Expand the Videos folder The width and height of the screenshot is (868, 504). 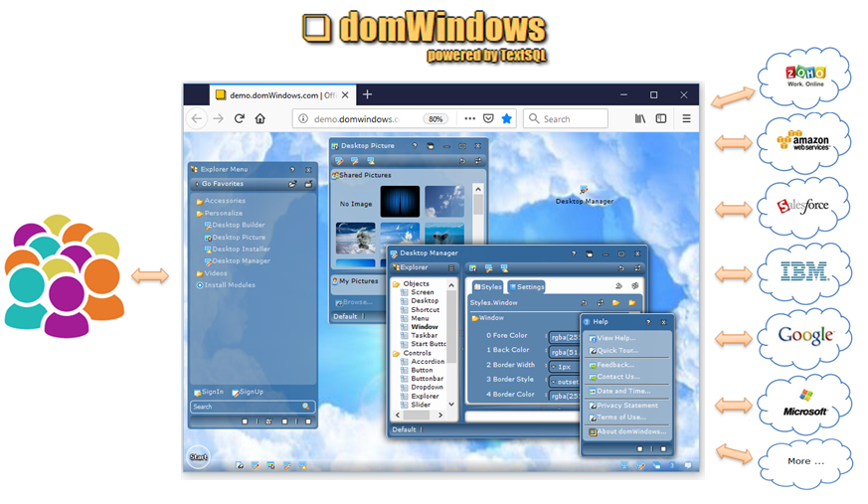coord(212,273)
